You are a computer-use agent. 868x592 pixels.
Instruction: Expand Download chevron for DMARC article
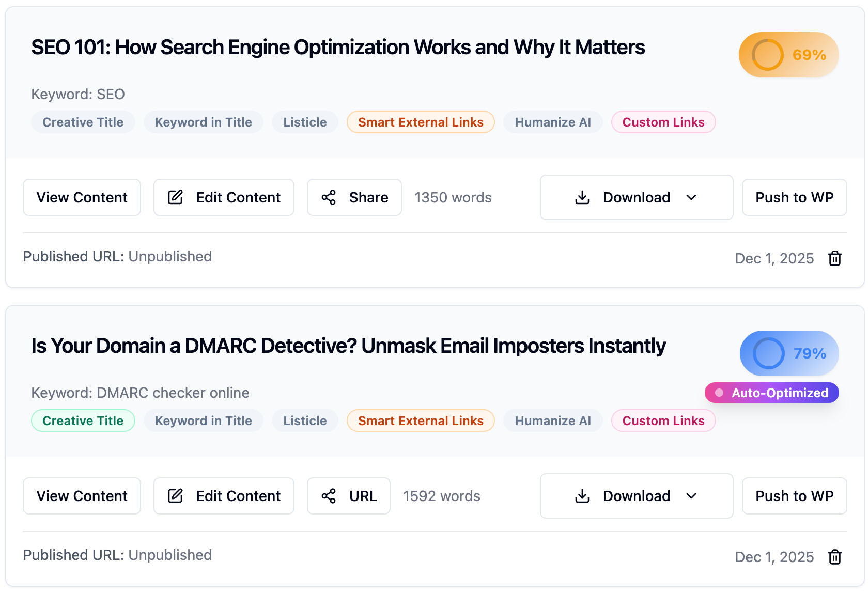point(691,496)
